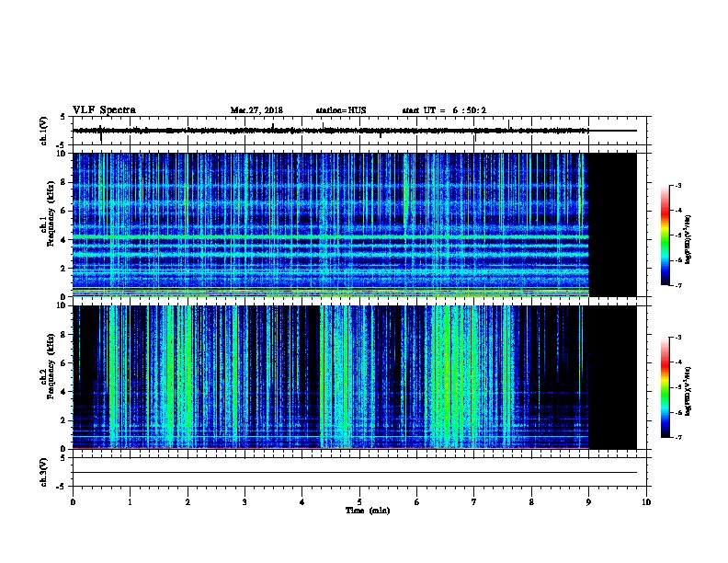Click the "start UT = 6:50:2" text

(x=444, y=110)
